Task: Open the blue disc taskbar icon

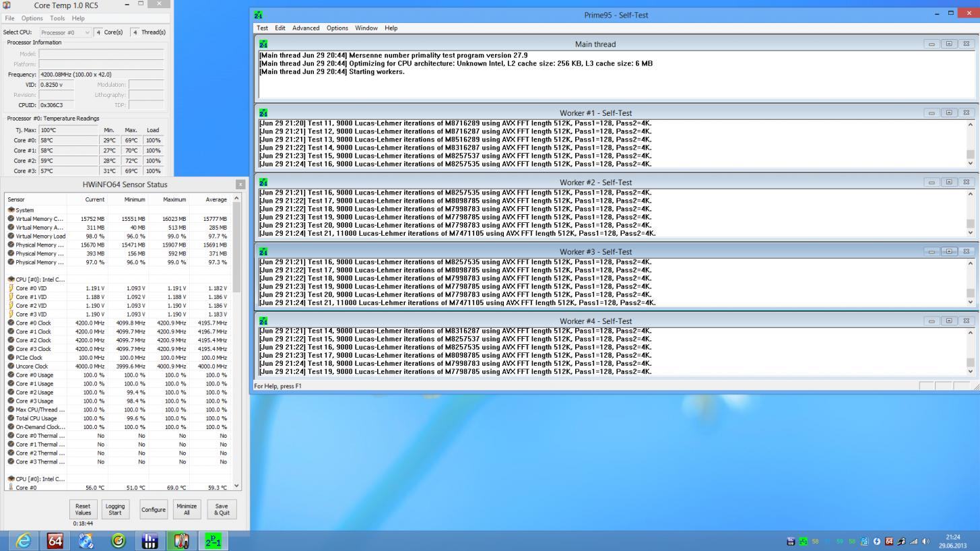Action: (x=86, y=541)
